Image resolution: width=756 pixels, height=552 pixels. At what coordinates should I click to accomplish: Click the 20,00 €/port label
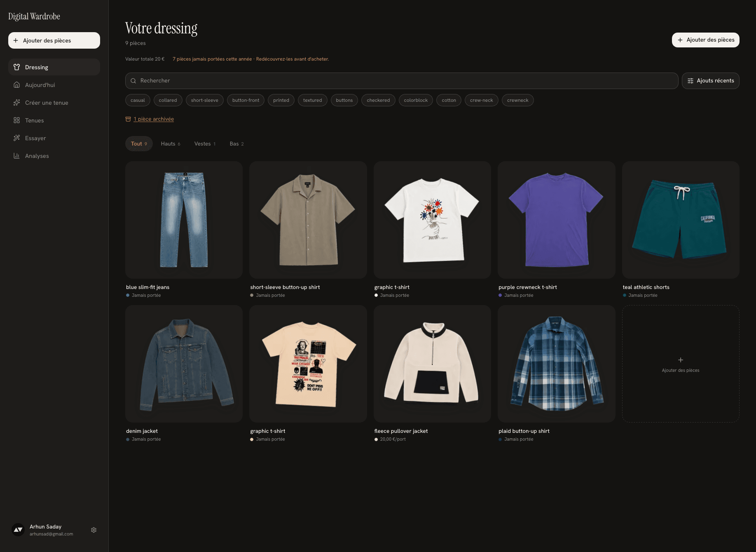393,439
